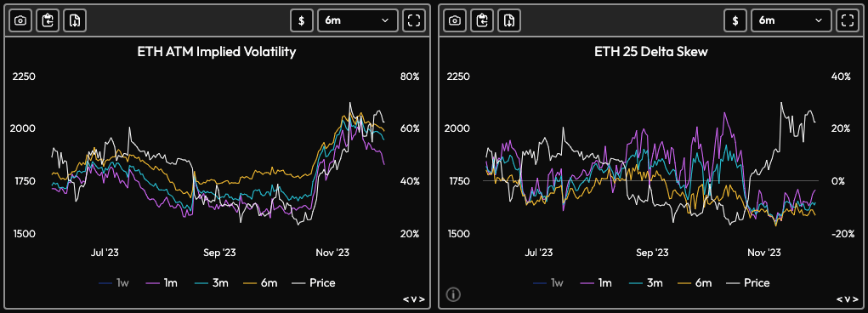Viewport: 868px width, 313px height.
Task: Enable the 1w series in the Volatility legend
Action: (113, 282)
